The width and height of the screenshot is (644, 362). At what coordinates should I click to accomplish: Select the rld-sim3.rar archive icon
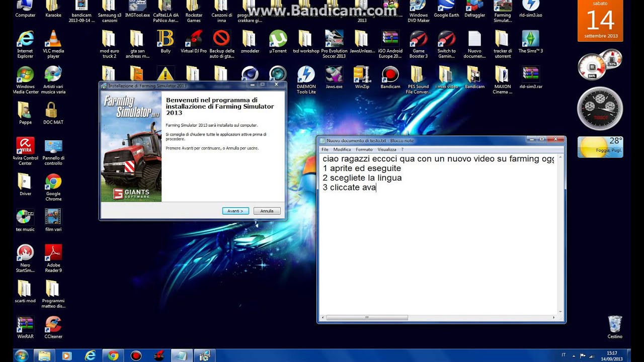click(x=531, y=77)
